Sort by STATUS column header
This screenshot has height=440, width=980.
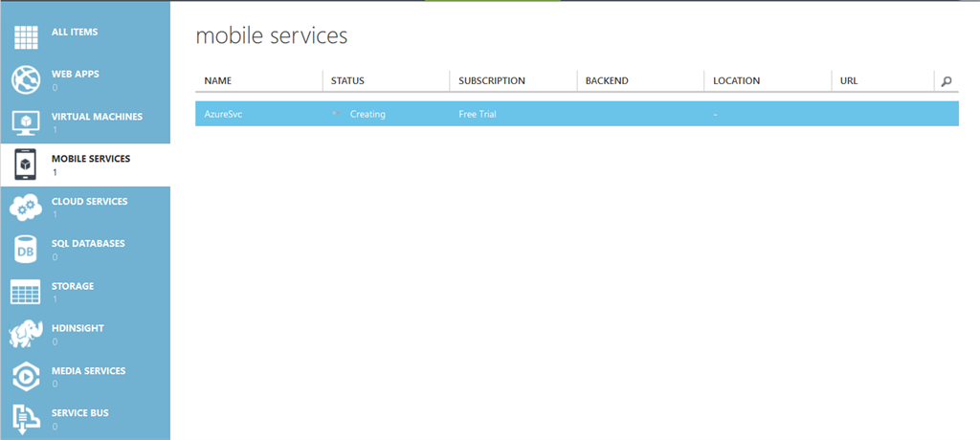347,81
